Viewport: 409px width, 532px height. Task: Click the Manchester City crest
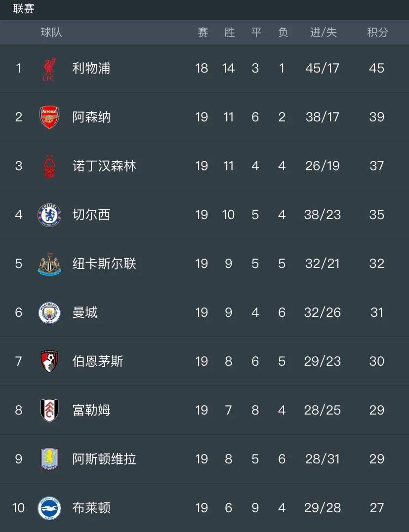(49, 312)
